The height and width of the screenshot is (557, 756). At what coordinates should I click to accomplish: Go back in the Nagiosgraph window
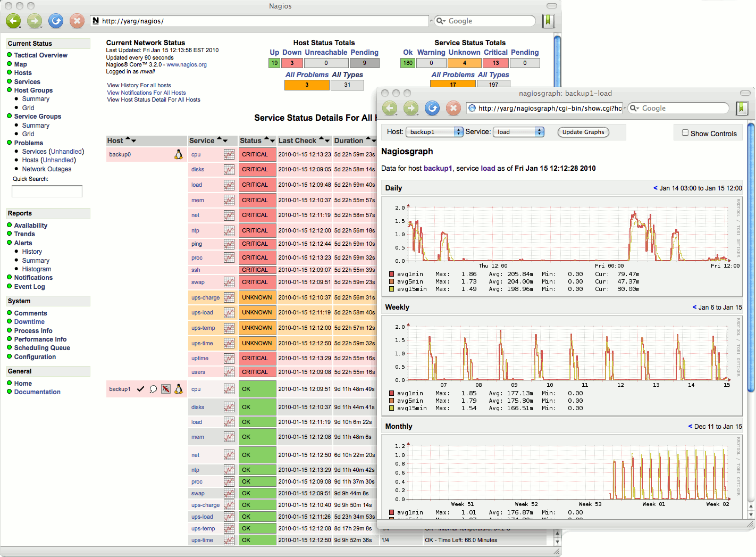tap(390, 108)
